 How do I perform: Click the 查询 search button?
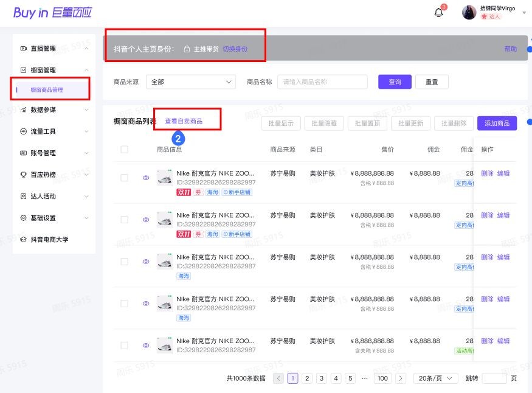click(x=395, y=82)
